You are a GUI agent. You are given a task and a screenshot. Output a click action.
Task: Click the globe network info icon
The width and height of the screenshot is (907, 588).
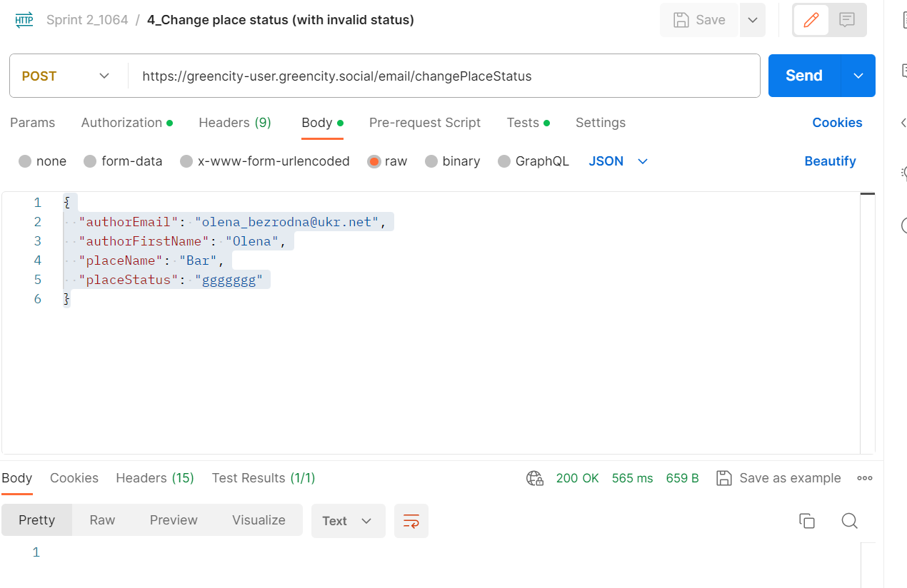point(535,478)
